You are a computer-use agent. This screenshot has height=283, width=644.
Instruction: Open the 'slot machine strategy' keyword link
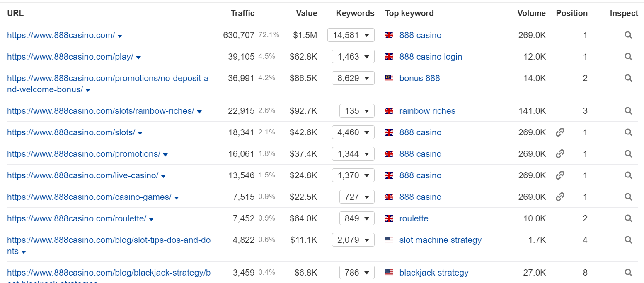coord(441,240)
